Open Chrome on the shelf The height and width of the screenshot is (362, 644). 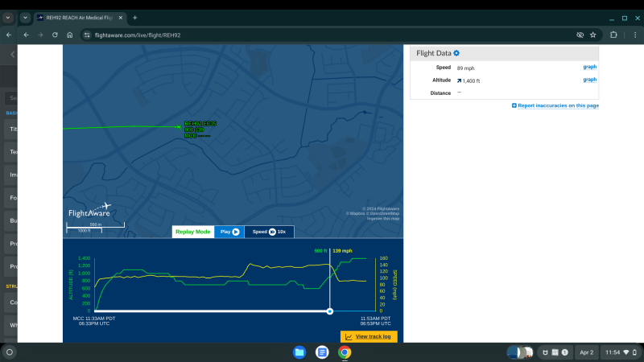[x=345, y=352]
